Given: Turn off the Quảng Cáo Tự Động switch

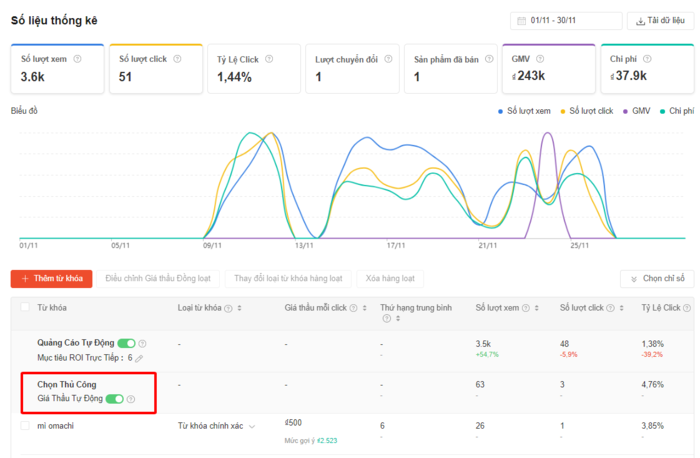Looking at the screenshot, I should pyautogui.click(x=126, y=344).
